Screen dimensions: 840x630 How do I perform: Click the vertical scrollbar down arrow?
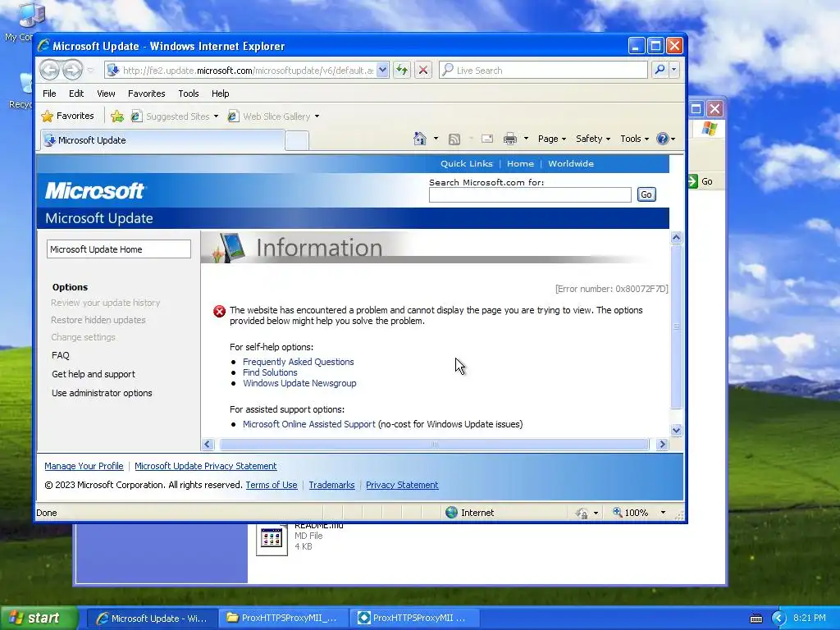point(676,430)
